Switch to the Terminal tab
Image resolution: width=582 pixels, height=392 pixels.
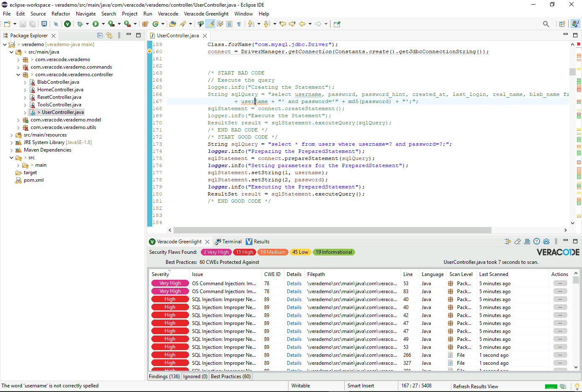click(x=229, y=242)
